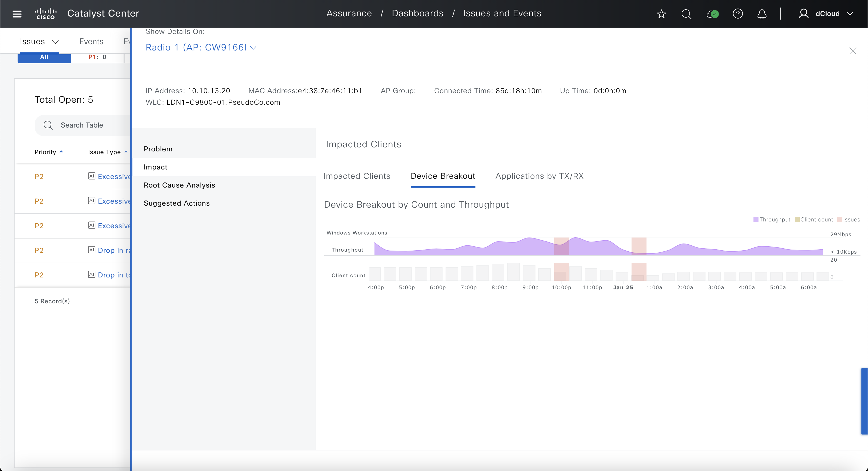Go to Problem section
Viewport: 868px width, 471px height.
pos(158,149)
